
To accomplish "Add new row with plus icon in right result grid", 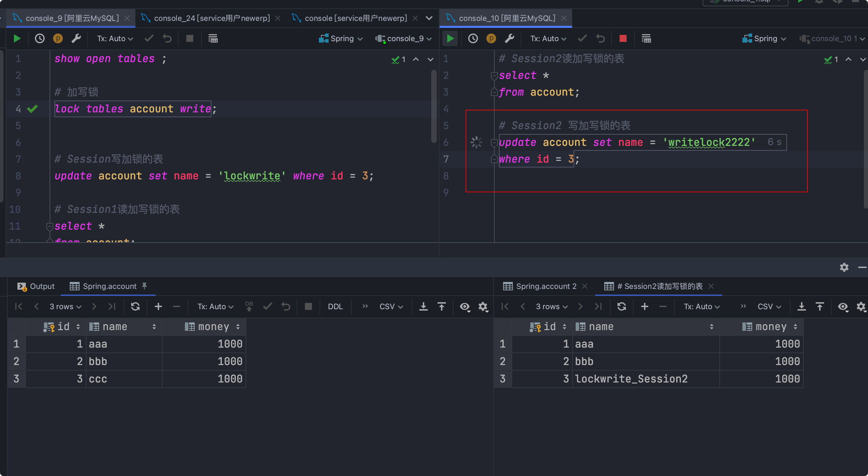I will point(644,306).
